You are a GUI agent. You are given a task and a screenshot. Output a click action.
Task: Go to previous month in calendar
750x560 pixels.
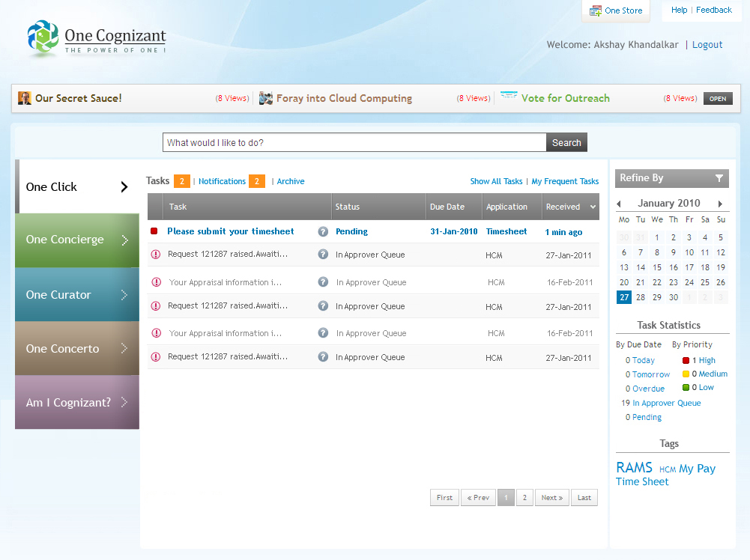pyautogui.click(x=619, y=204)
